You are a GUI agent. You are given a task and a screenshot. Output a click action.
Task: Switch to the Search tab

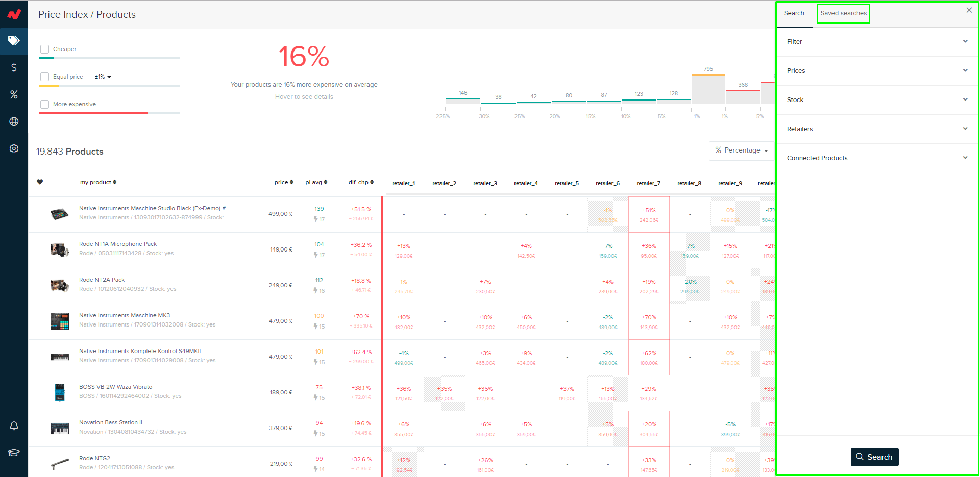click(x=794, y=13)
